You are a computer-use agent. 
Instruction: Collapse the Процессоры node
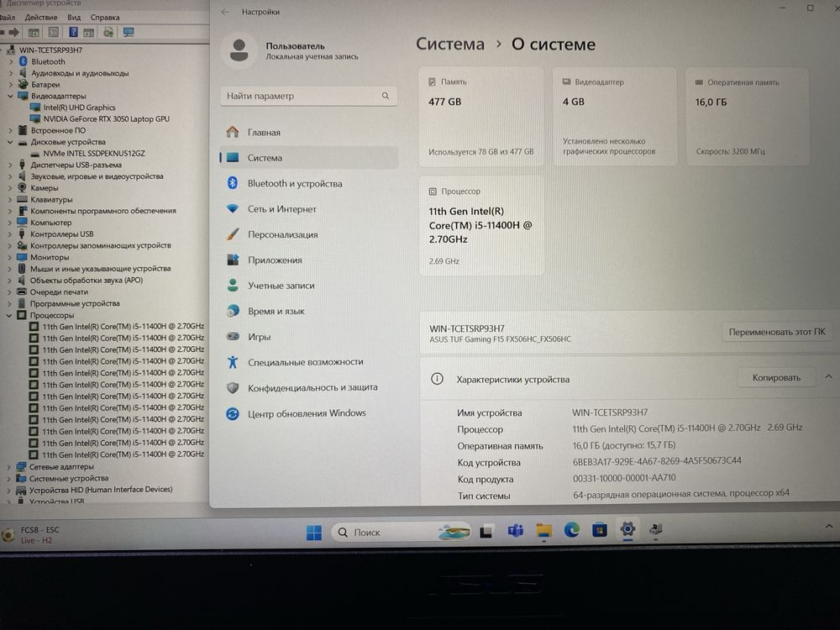(9, 315)
